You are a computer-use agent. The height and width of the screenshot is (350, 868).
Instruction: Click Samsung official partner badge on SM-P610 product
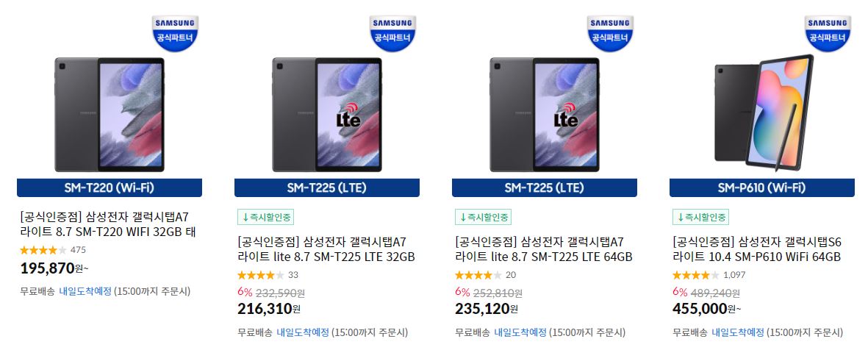(x=828, y=33)
